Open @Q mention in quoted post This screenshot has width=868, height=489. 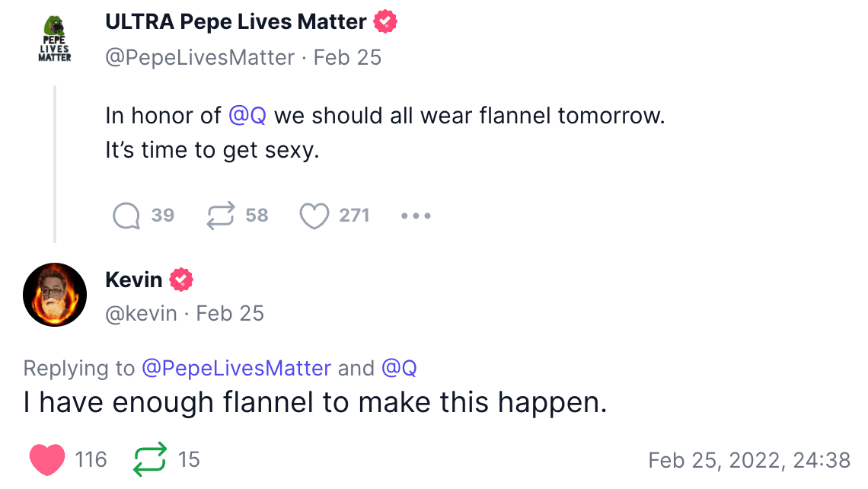[247, 117]
